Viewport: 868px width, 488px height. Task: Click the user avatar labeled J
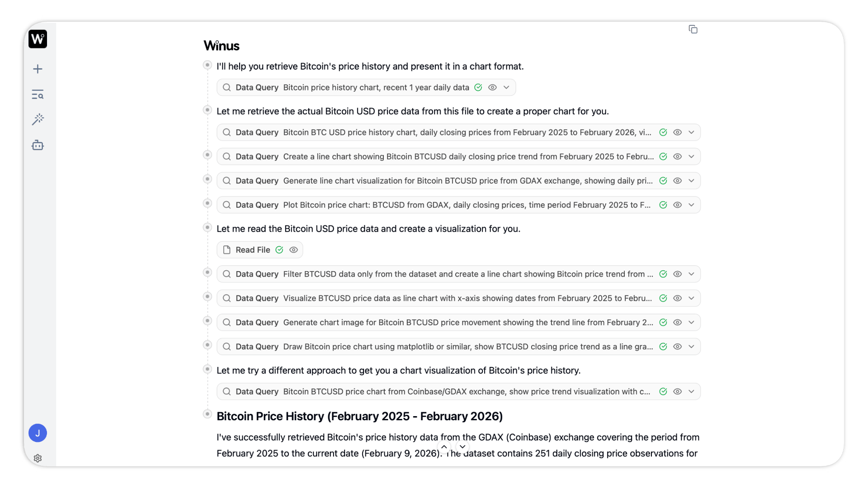[38, 433]
